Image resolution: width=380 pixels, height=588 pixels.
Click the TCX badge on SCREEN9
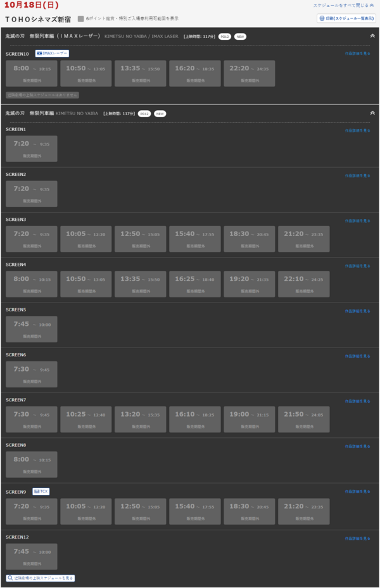click(x=41, y=492)
